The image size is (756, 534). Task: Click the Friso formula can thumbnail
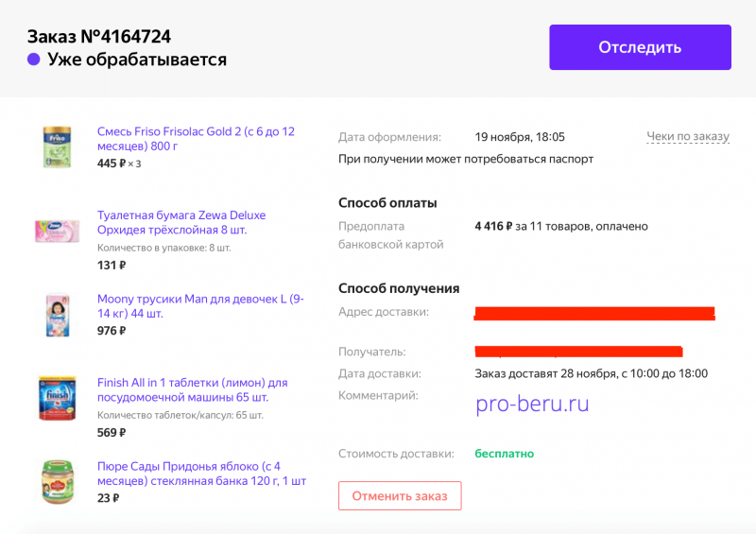click(x=57, y=146)
